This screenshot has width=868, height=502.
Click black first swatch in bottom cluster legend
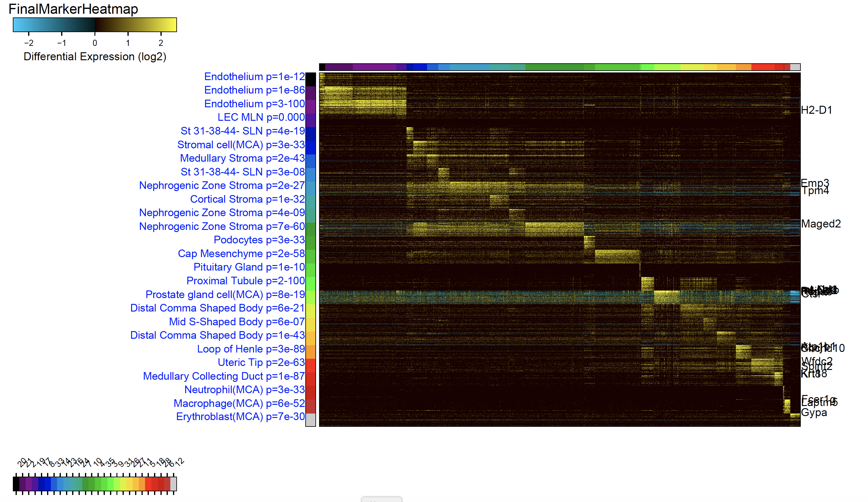pos(16,484)
